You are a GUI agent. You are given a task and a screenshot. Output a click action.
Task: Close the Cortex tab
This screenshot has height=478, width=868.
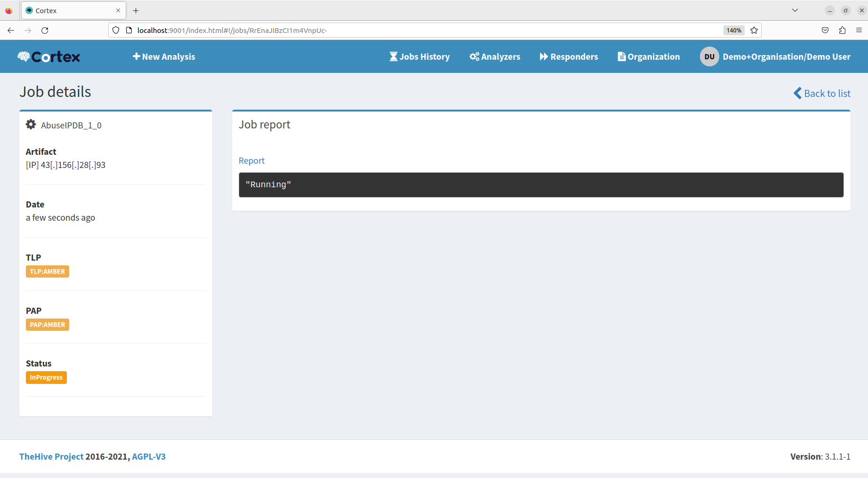118,10
